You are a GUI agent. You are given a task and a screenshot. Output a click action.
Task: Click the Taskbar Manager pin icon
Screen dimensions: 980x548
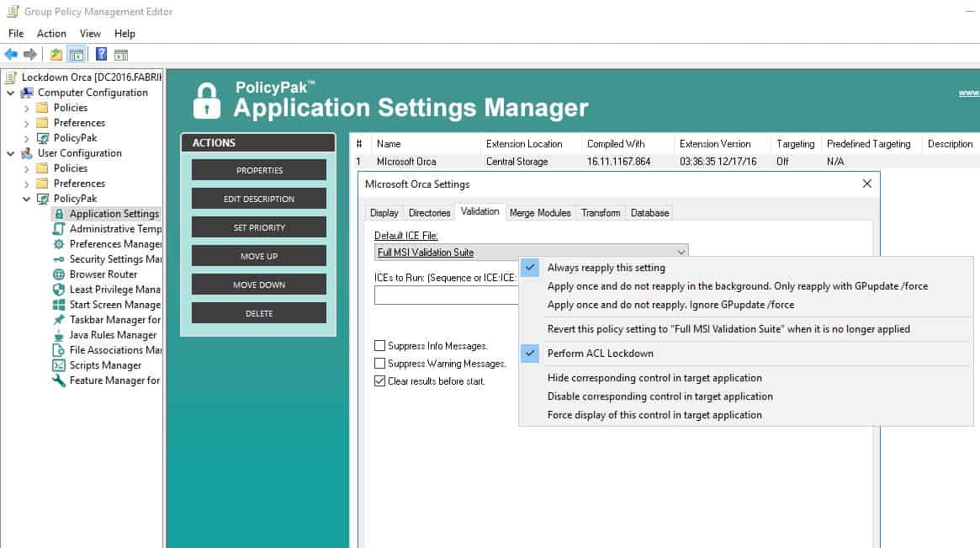(59, 320)
